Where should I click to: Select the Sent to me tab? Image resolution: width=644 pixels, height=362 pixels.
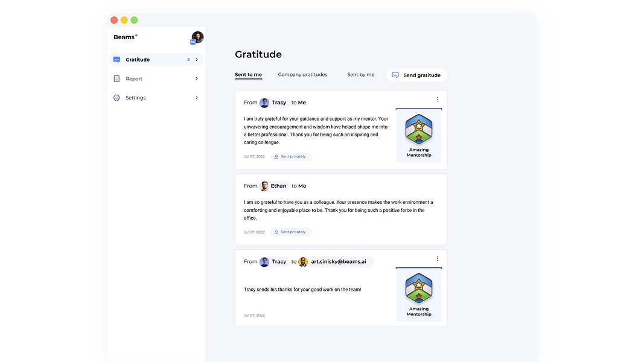249,75
